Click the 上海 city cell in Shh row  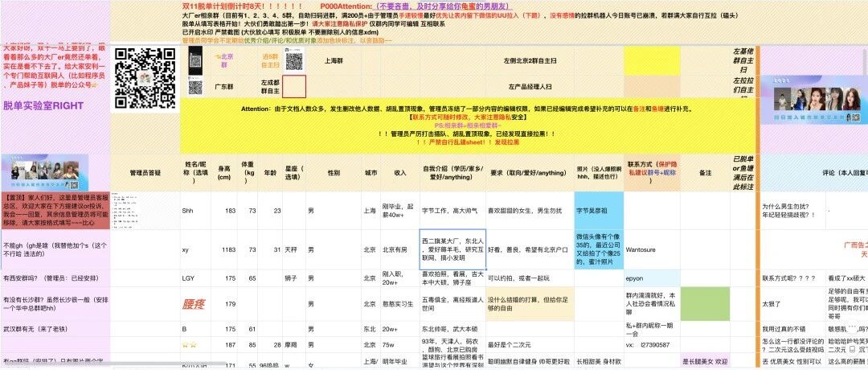click(x=371, y=211)
